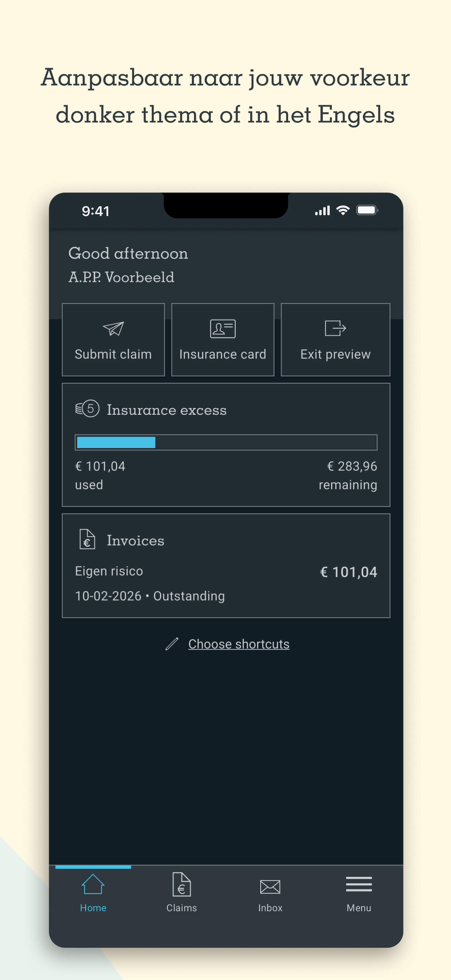Click the euro document icon beside Invoices
451x980 pixels.
point(87,539)
